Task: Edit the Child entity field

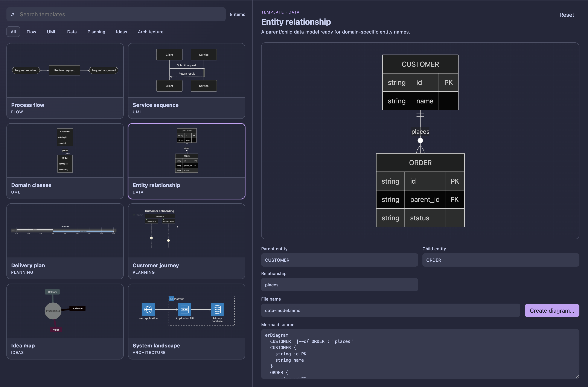Action: tap(501, 260)
